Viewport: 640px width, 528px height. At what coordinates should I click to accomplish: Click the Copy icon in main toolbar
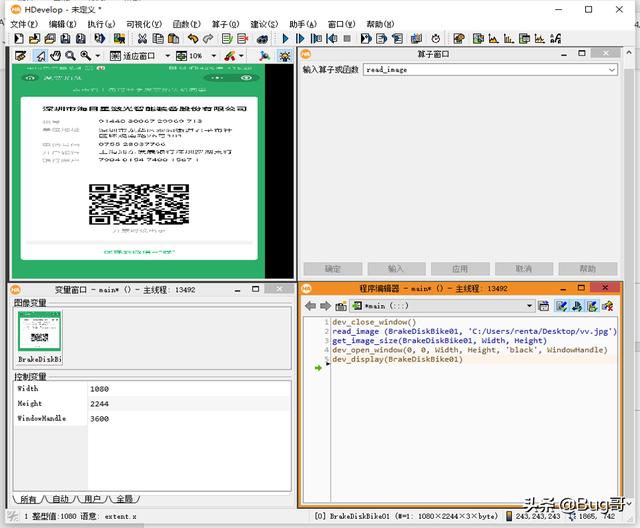pyautogui.click(x=158, y=39)
